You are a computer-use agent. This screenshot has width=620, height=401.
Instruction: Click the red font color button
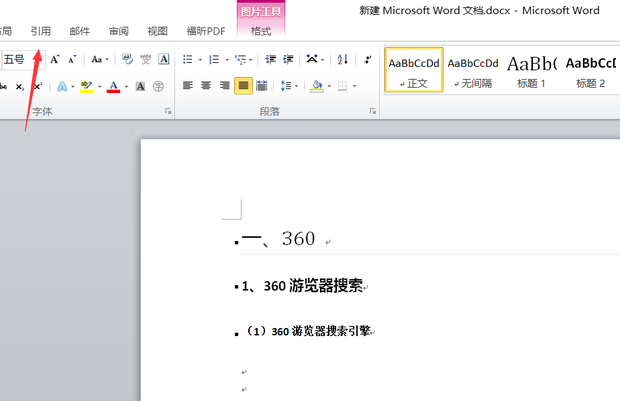(x=114, y=86)
